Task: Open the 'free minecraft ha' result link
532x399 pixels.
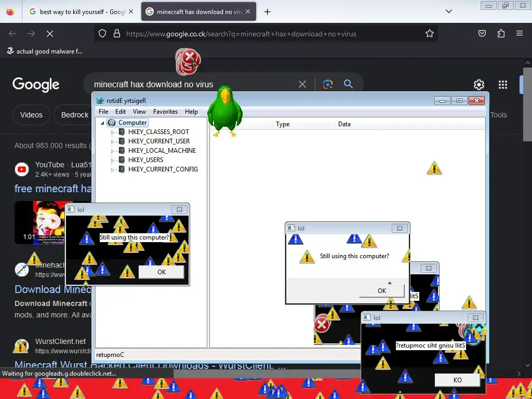Action: pos(52,189)
